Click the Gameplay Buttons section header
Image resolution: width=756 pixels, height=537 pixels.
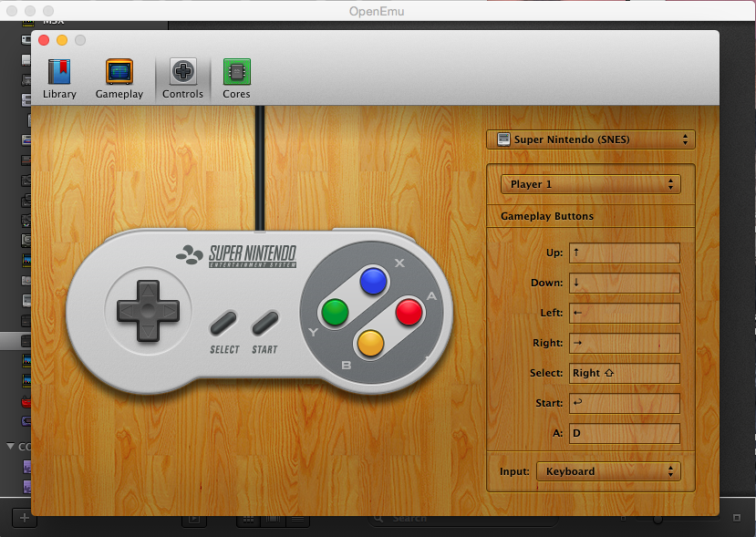click(x=547, y=216)
